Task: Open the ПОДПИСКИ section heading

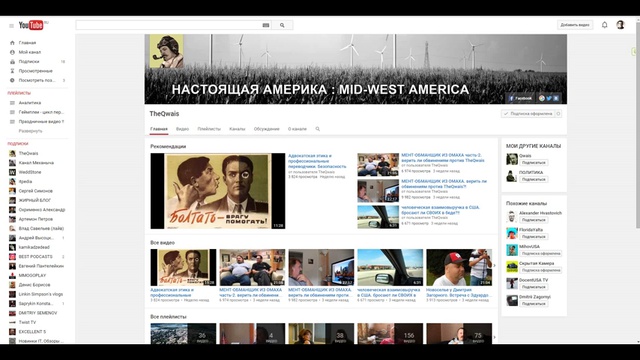Action: tap(18, 144)
